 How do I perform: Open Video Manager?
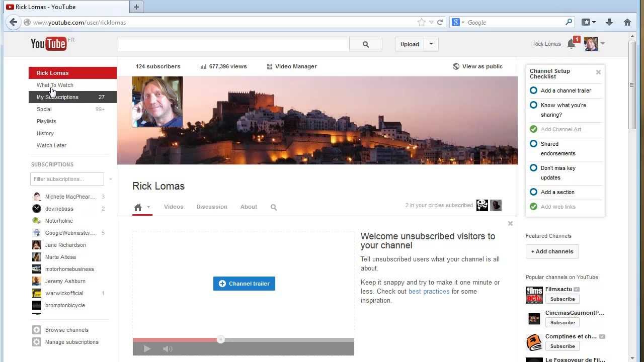point(292,66)
